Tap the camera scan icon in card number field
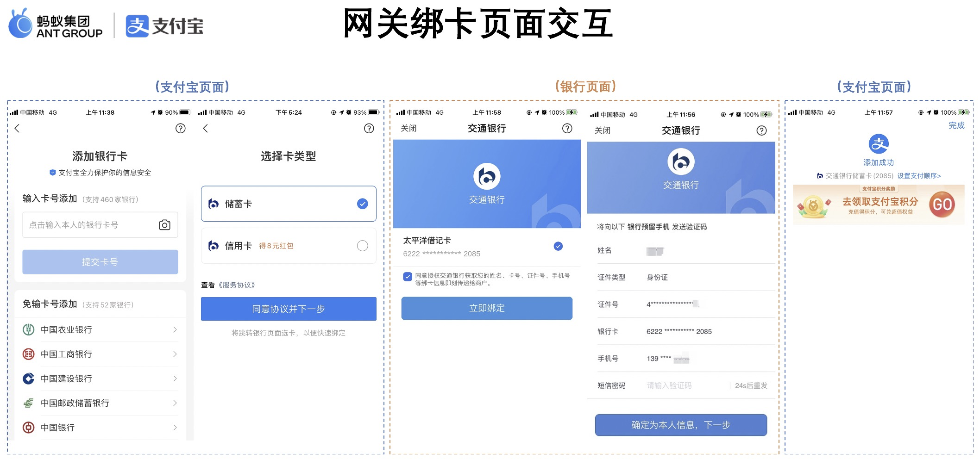The image size is (980, 459). click(x=164, y=225)
